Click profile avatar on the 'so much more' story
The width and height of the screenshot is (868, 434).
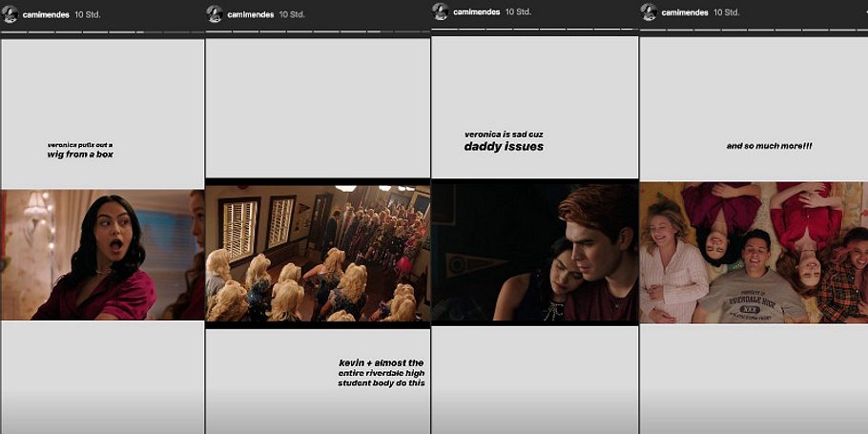[649, 11]
